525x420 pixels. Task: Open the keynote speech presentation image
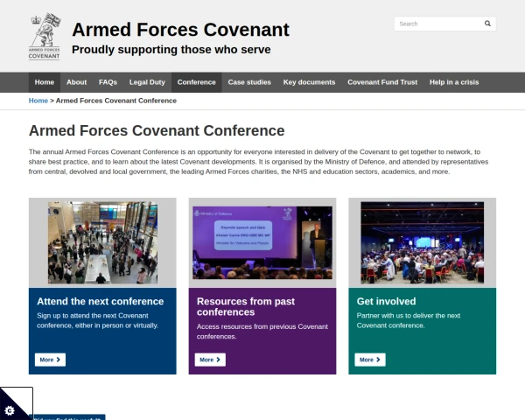(x=262, y=242)
